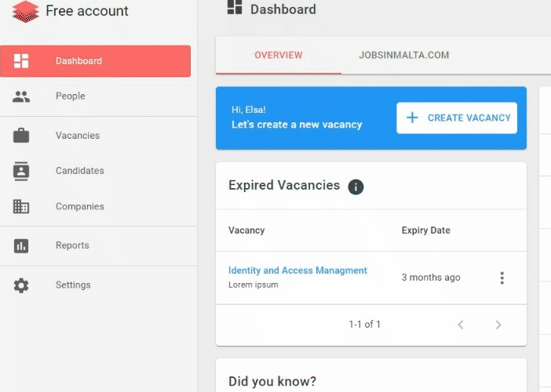The width and height of the screenshot is (551, 392).
Task: Open the three-dot menu for Identity vacancy
Action: click(502, 278)
